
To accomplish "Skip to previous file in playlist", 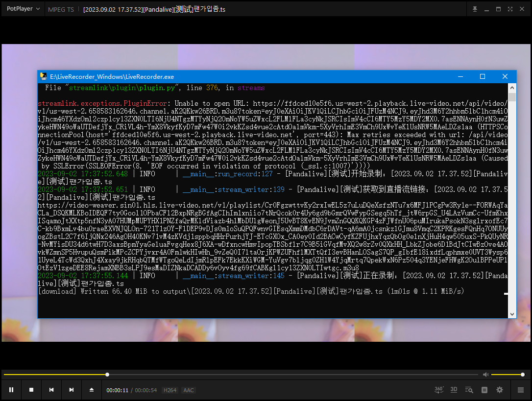I will [51, 390].
